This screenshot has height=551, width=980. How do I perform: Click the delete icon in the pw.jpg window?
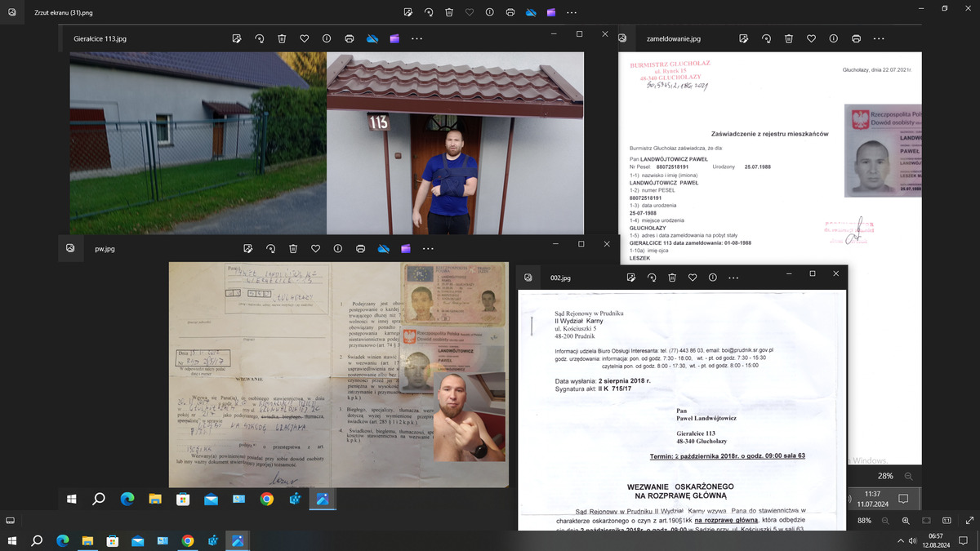(x=293, y=248)
